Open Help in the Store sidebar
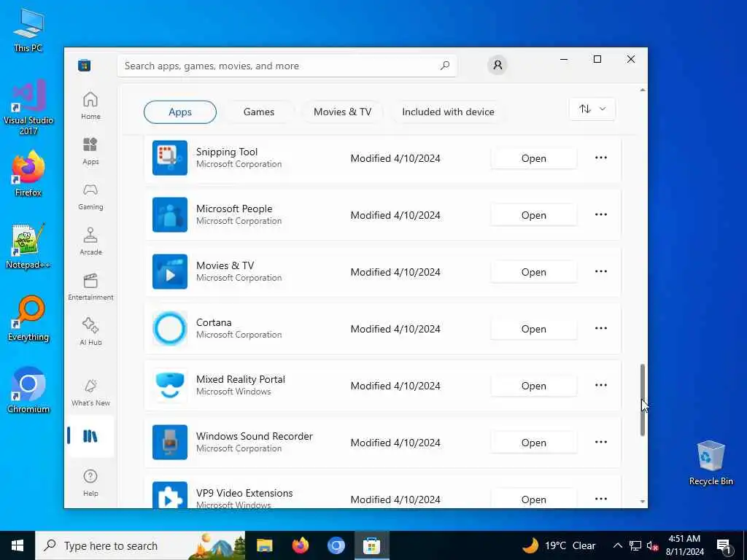 90,483
